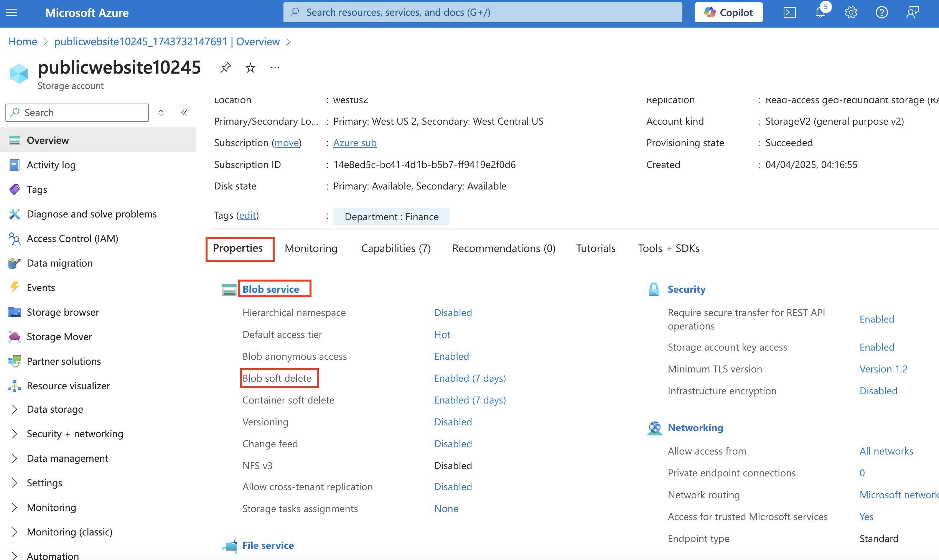This screenshot has height=560, width=939.
Task: Click Minimum TLS Version 1.2 link
Action: (x=883, y=369)
